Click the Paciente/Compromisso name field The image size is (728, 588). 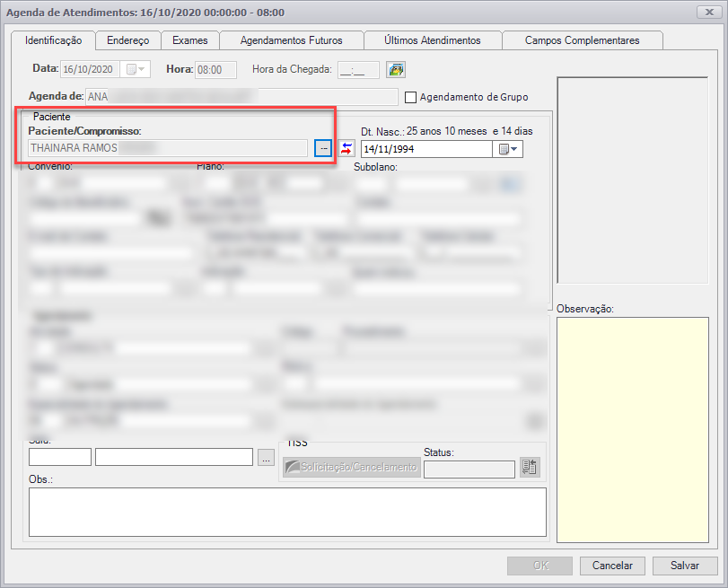click(168, 148)
